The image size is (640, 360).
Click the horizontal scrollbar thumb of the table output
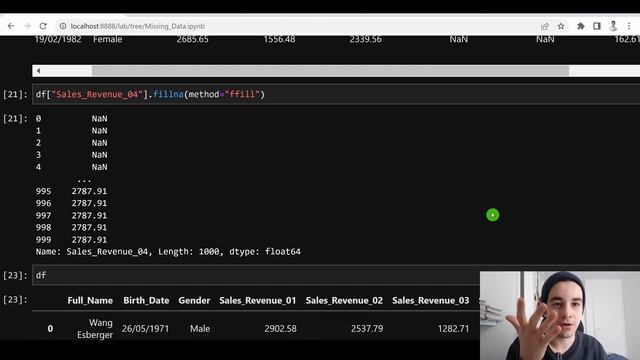click(330, 71)
